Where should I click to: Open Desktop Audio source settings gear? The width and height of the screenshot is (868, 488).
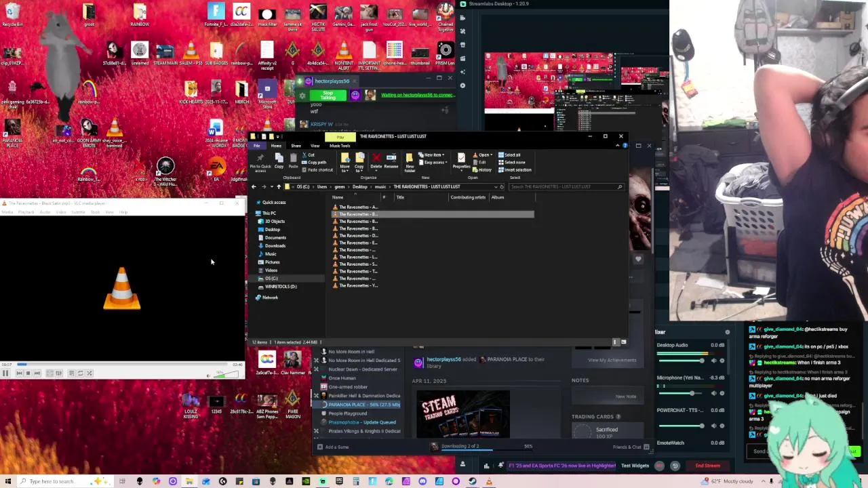coord(722,361)
